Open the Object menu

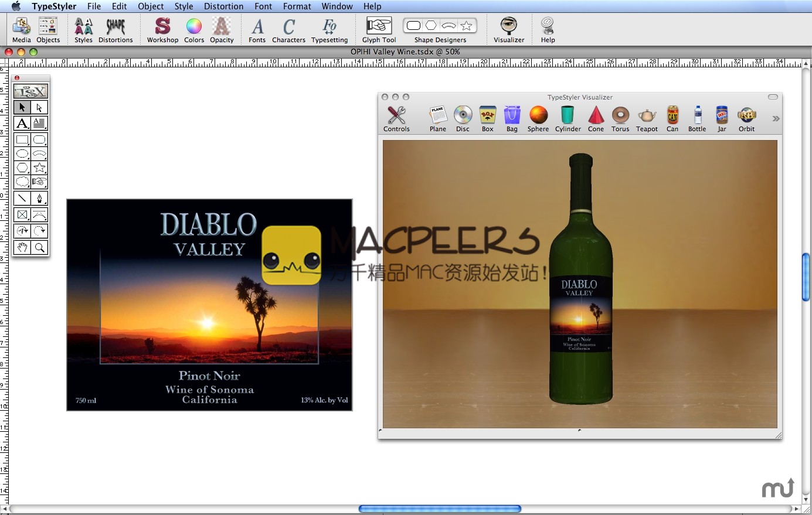pos(151,6)
